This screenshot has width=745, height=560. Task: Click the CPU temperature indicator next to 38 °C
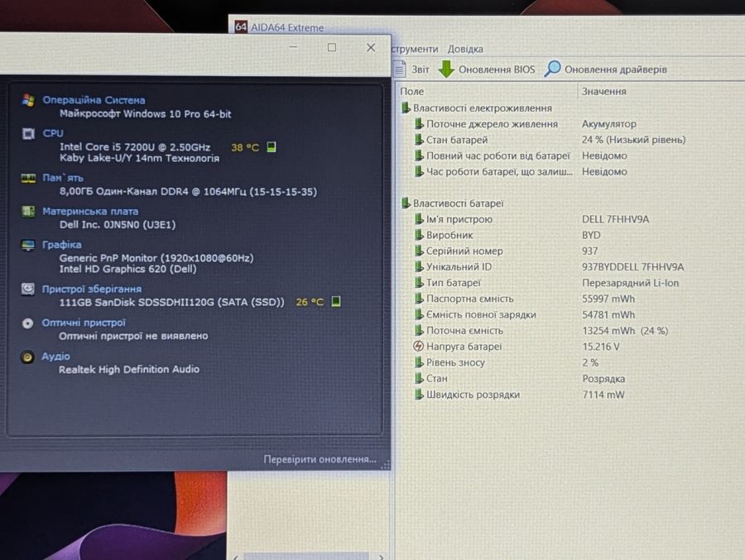coord(271,146)
